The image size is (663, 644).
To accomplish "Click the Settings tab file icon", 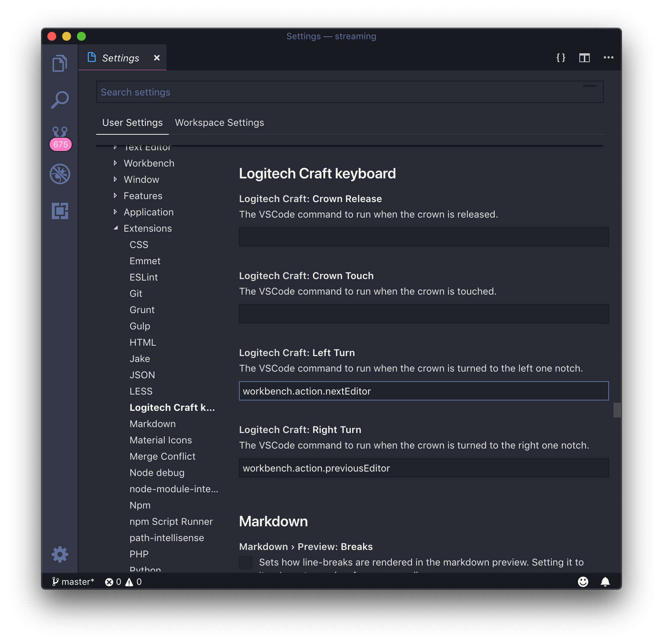I will 92,57.
